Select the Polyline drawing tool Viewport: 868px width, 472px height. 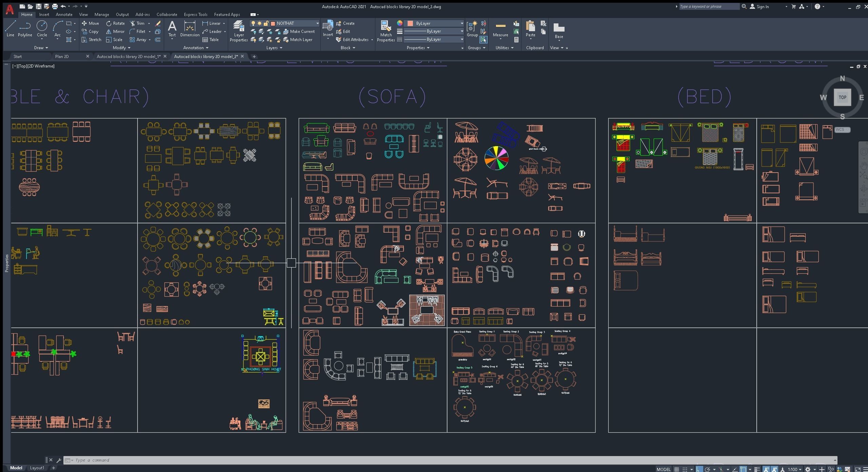(x=25, y=29)
